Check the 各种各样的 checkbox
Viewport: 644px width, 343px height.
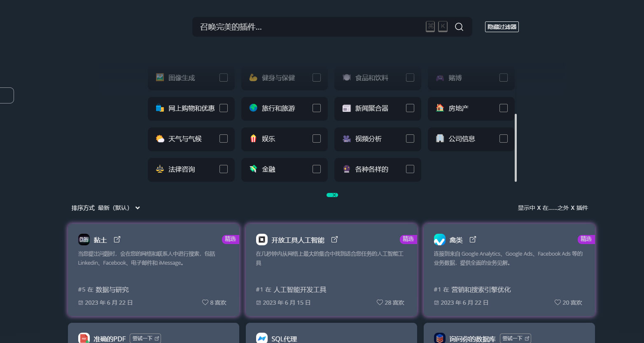(410, 169)
